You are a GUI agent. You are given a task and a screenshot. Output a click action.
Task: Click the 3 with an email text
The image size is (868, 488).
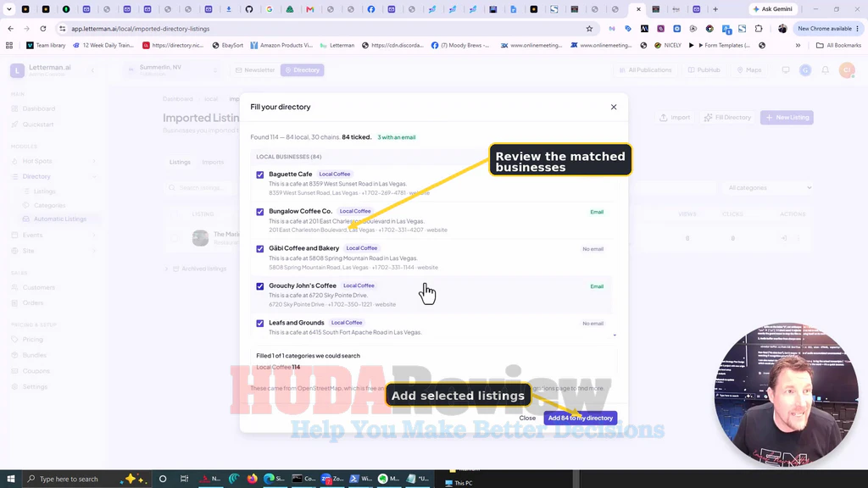tap(397, 137)
